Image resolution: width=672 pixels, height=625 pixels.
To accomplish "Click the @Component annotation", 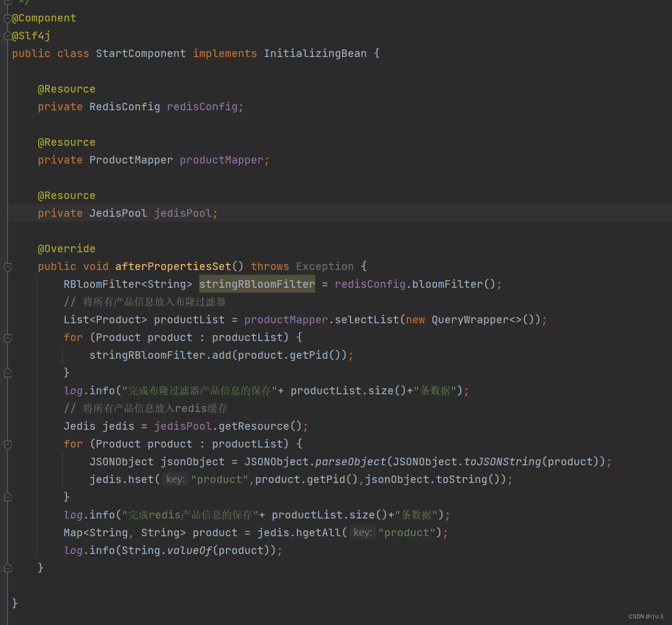I will tap(44, 18).
